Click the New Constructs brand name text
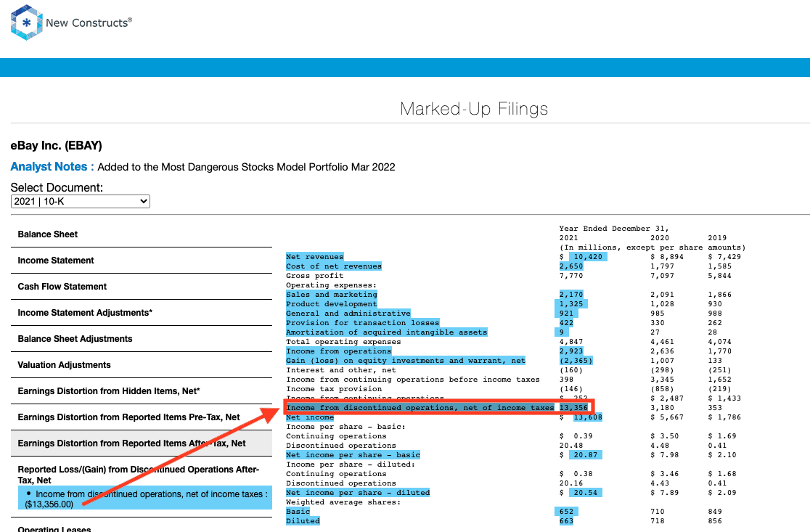This screenshot has width=810, height=532. [89, 22]
